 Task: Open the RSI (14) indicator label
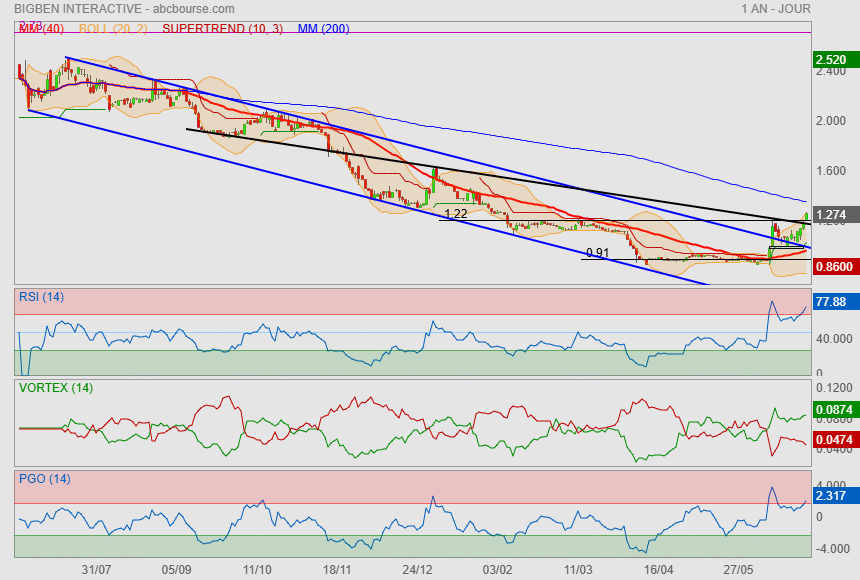pyautogui.click(x=41, y=296)
